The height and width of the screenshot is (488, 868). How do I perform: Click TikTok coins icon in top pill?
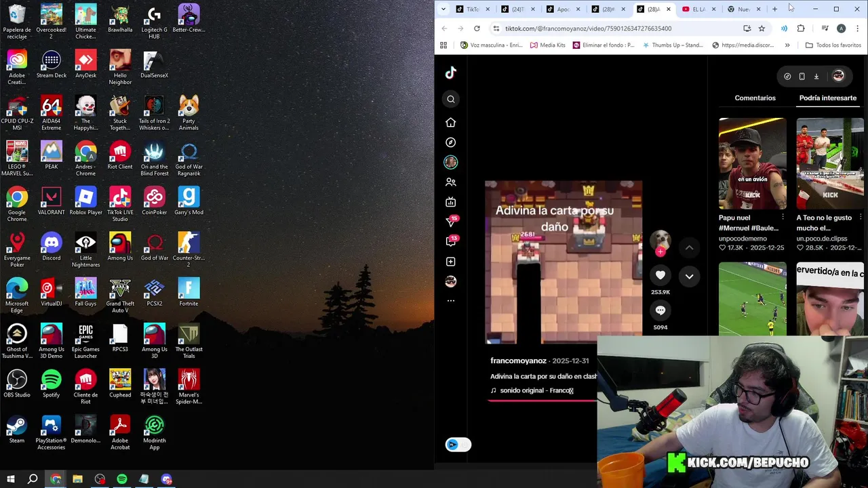point(787,77)
